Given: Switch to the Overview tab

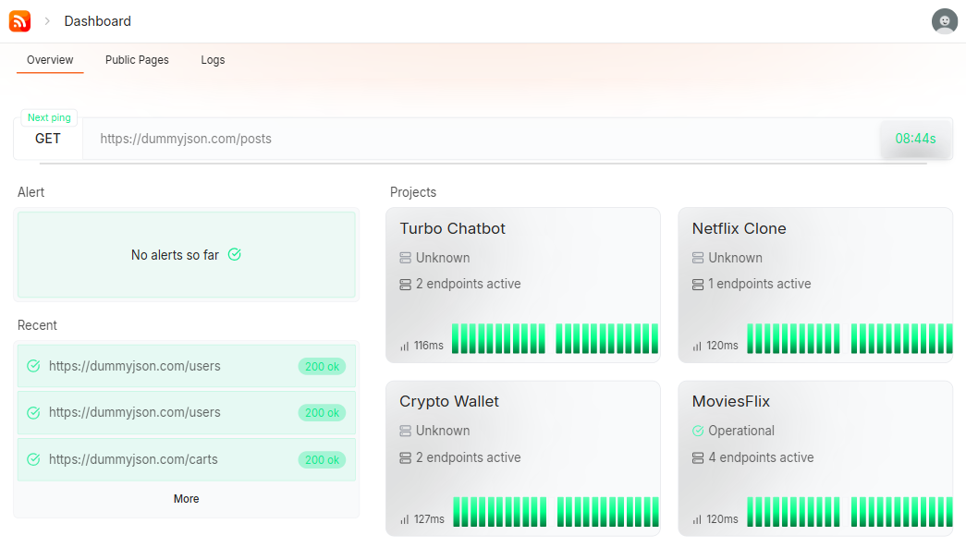Looking at the screenshot, I should [50, 60].
